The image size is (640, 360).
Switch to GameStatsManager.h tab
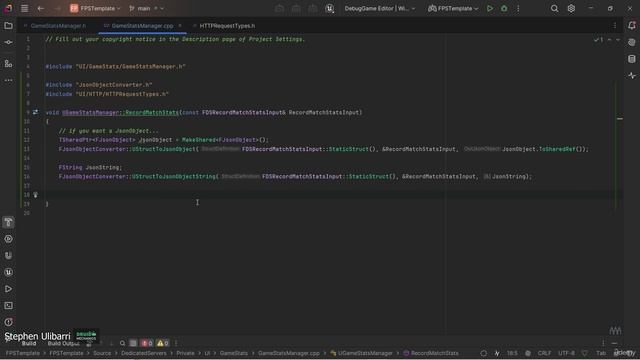58,26
